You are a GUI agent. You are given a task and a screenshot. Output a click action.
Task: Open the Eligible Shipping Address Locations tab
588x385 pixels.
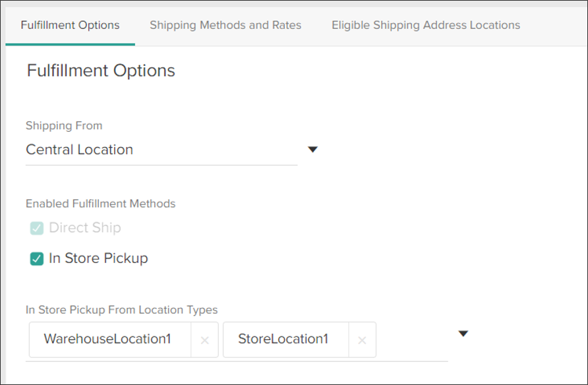(425, 25)
